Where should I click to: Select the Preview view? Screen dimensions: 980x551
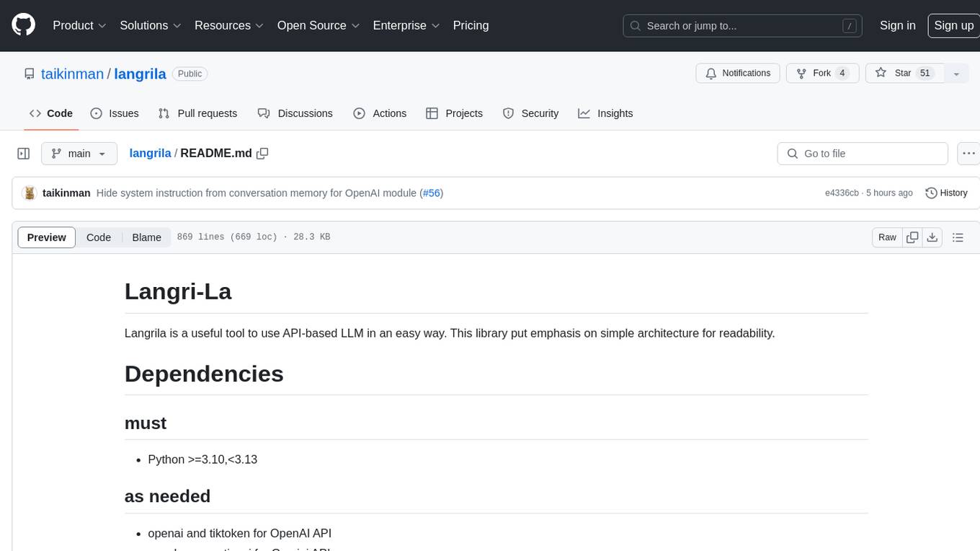point(47,237)
